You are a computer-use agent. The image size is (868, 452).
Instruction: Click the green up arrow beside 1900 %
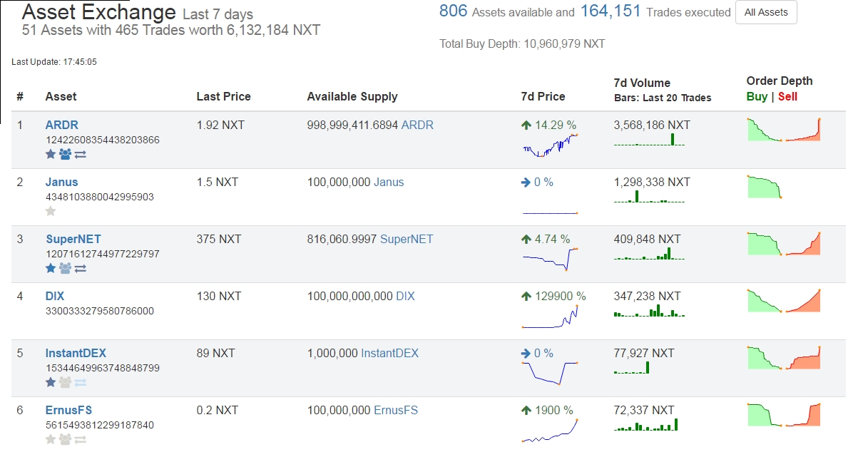tap(526, 411)
